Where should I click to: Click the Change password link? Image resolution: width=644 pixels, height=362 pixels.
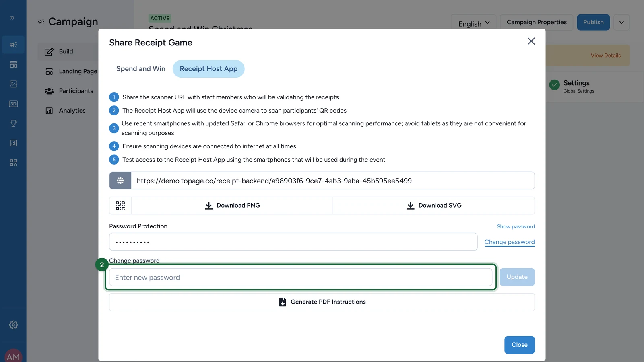pyautogui.click(x=510, y=242)
